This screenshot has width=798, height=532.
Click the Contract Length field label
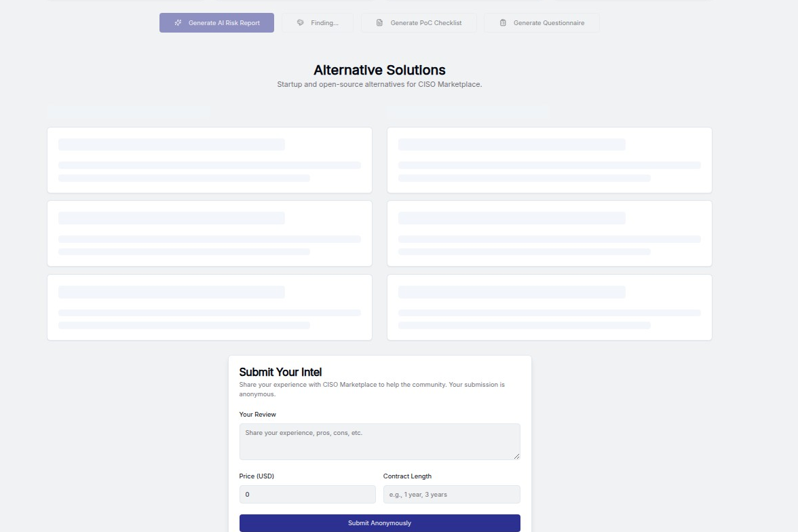pyautogui.click(x=407, y=476)
